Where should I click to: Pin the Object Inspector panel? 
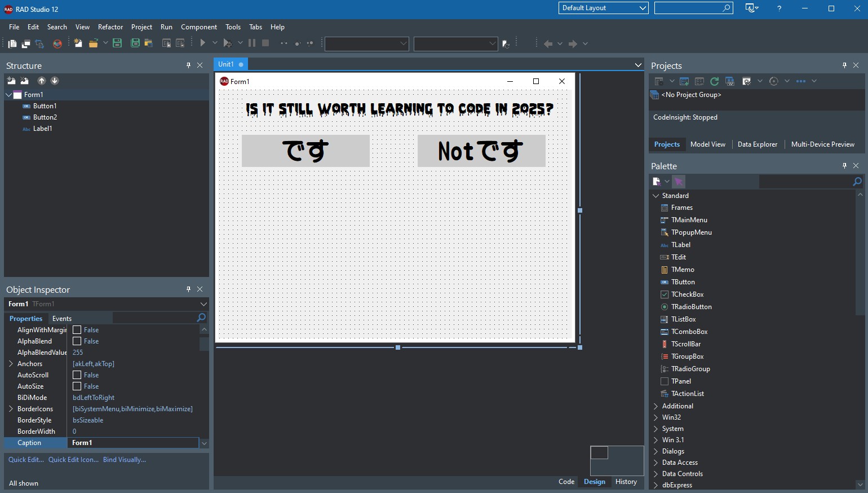pos(188,289)
